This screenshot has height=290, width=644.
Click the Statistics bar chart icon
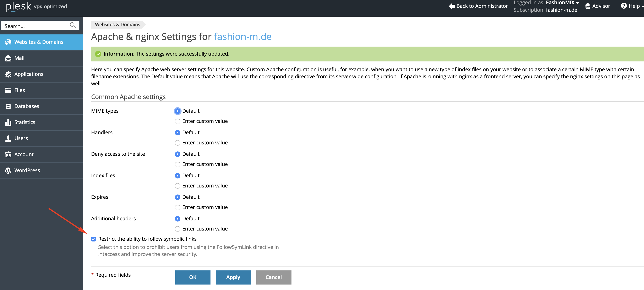tap(8, 122)
